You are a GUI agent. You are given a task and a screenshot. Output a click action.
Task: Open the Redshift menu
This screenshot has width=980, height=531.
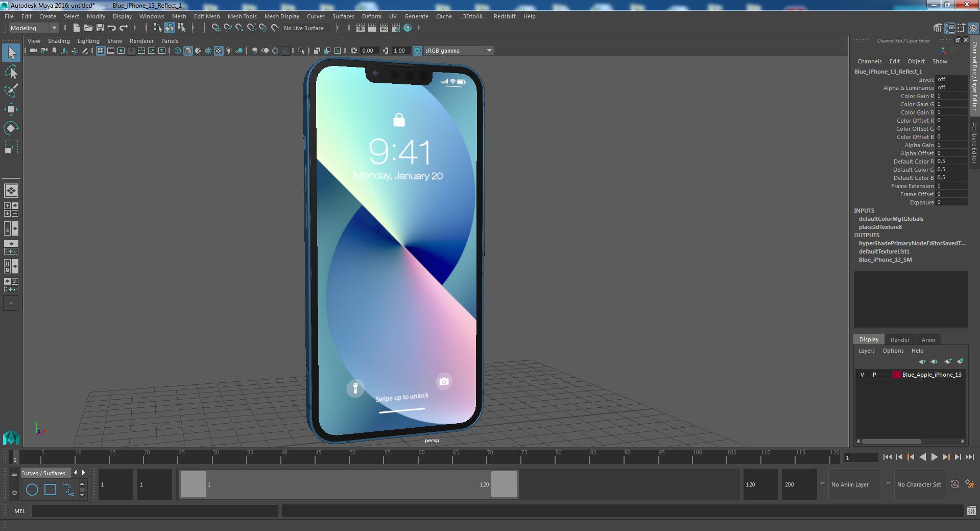click(505, 16)
